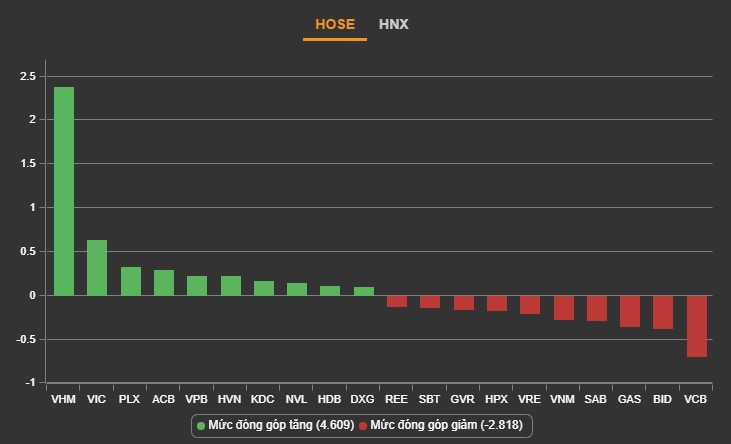Click the red circle legend marker
The height and width of the screenshot is (444, 731).
(364, 426)
